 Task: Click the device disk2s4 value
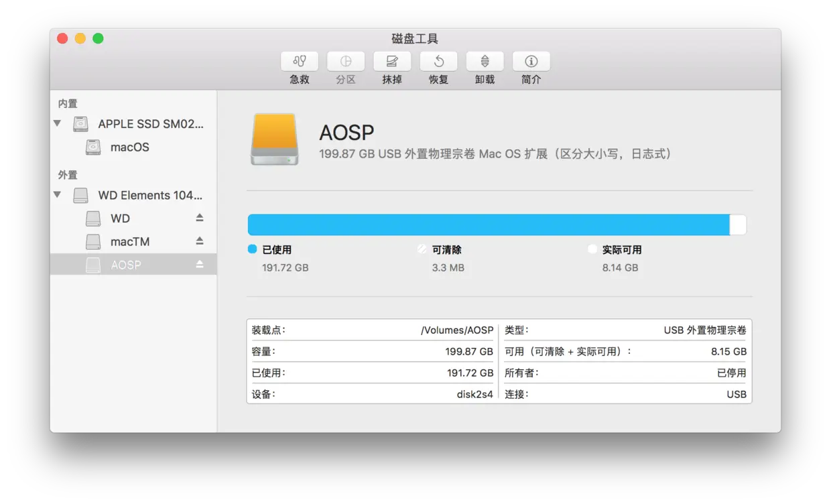click(475, 395)
